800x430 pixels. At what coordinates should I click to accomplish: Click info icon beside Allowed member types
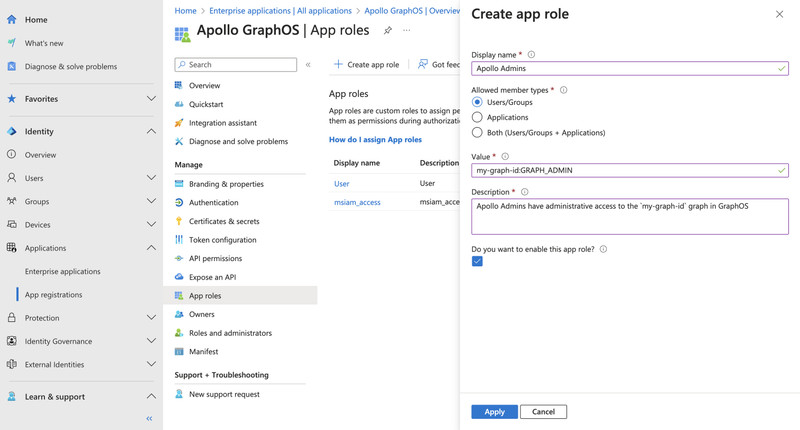[563, 90]
